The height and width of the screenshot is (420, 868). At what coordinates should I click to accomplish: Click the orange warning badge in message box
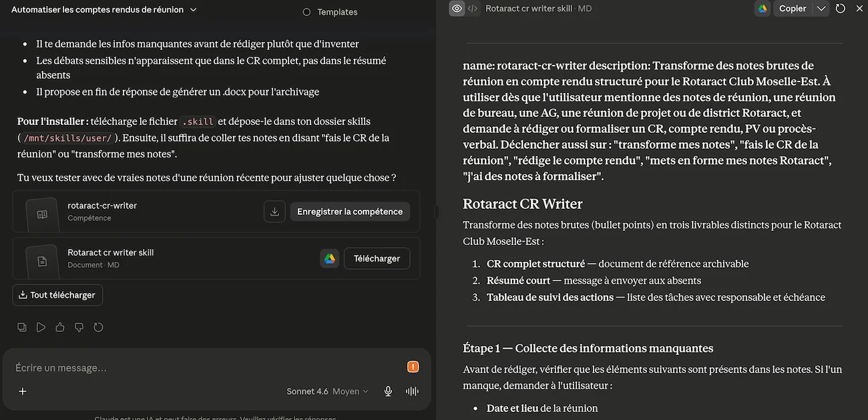(x=413, y=367)
